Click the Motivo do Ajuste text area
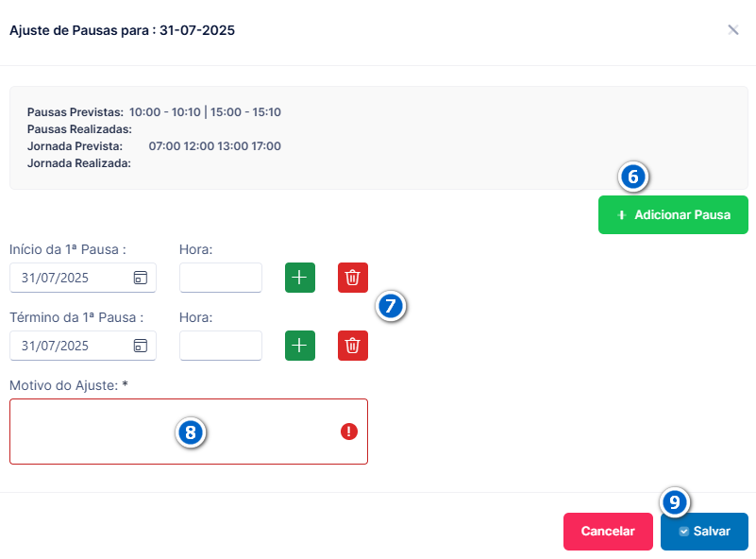The width and height of the screenshot is (756, 559). click(x=189, y=432)
